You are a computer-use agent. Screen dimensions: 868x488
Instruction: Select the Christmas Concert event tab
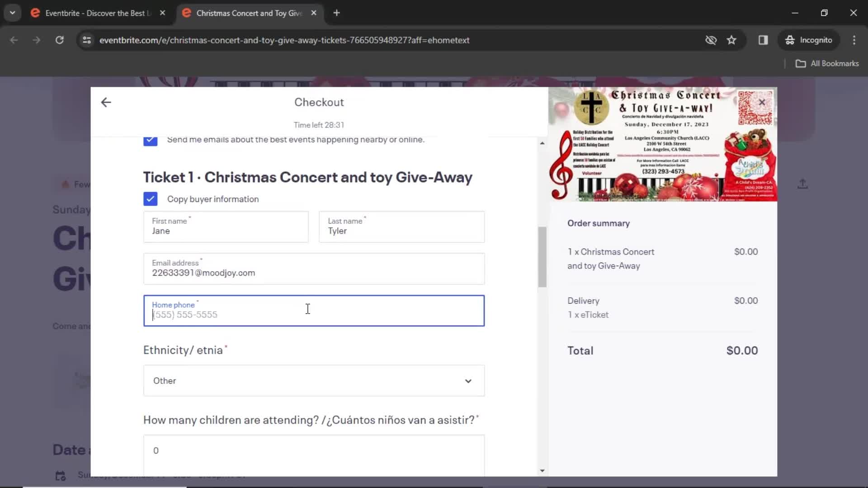(249, 13)
